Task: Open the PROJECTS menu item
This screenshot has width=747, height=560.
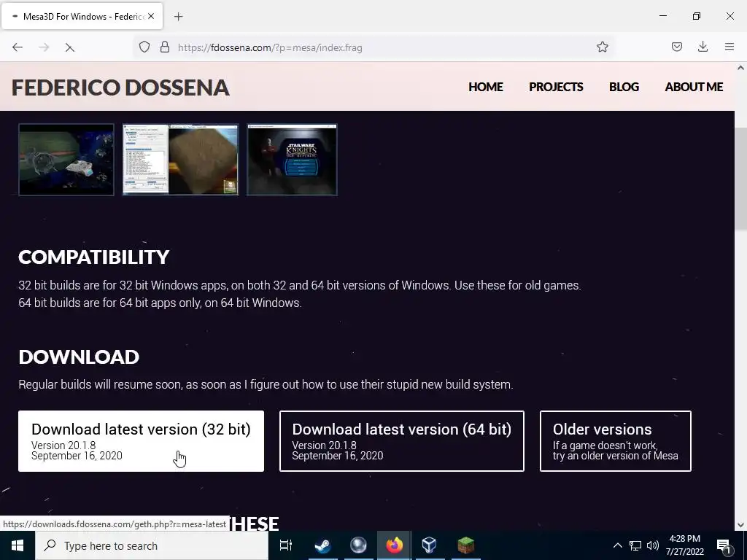Action: (x=556, y=87)
